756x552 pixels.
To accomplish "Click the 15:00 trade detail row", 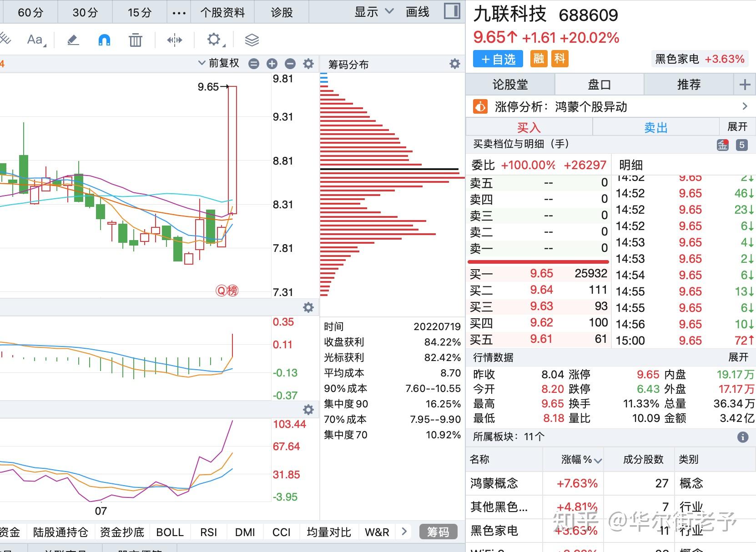I will 685,341.
